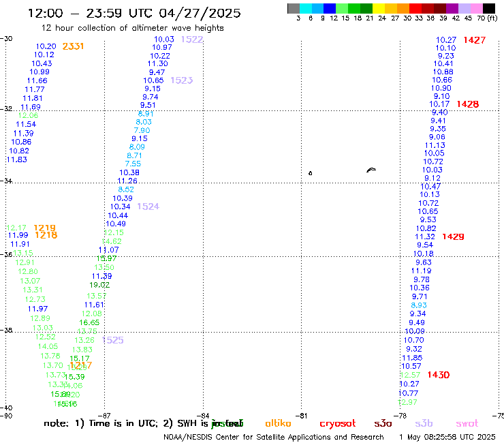Click the red time label 1430
Image resolution: width=504 pixels, height=443 pixels.
[439, 375]
